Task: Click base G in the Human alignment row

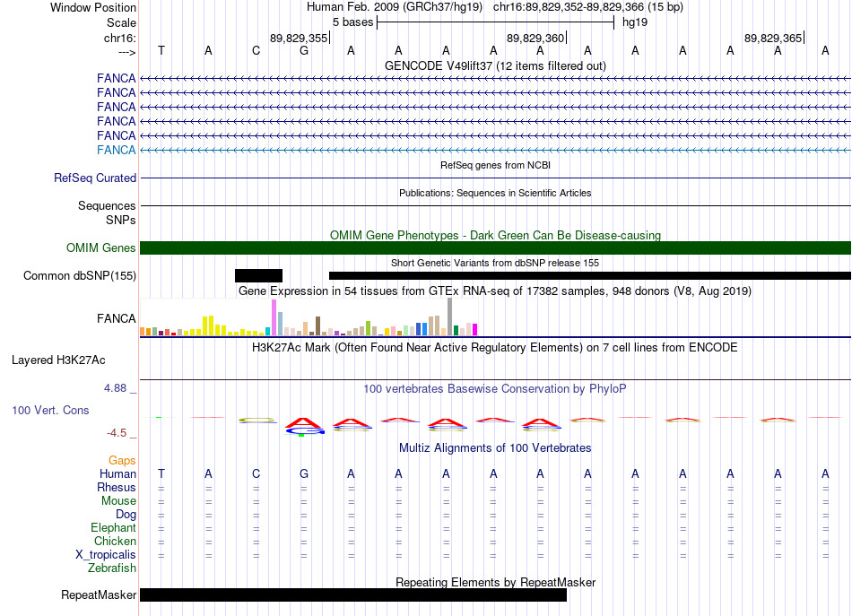Action: (x=304, y=473)
